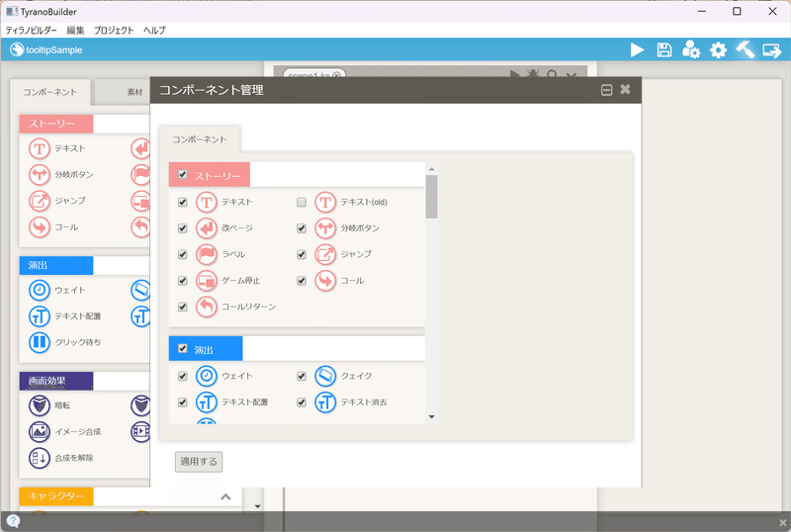Screen dimensions: 791x532
Task: Click the dialog component list scrollbar thumb
Action: 431,197
